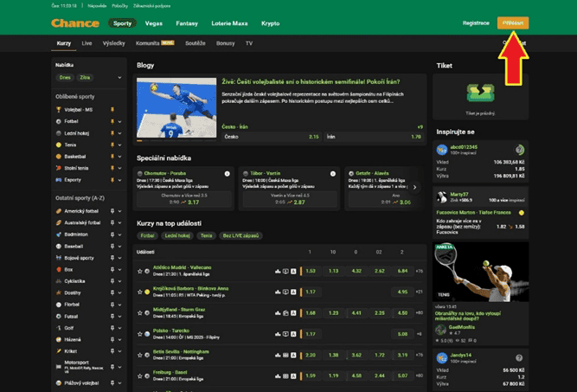
Task: Switch to the Vegas section
Action: click(x=153, y=23)
